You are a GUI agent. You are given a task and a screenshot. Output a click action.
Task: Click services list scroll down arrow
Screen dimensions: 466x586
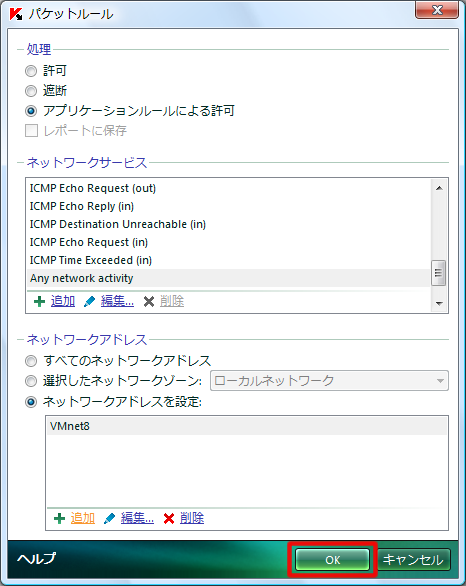click(439, 303)
